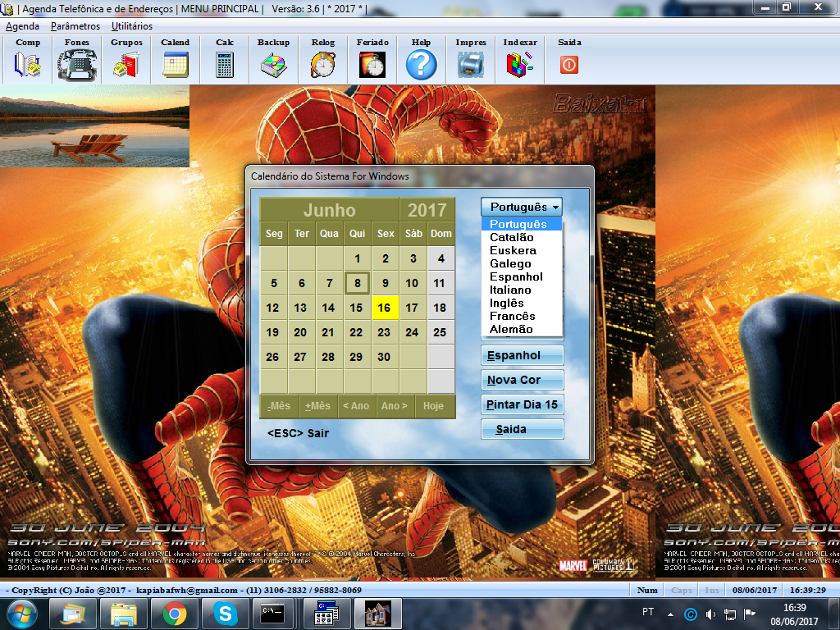The height and width of the screenshot is (630, 840).
Task: Open the Fones telephone icon
Action: coord(76,63)
